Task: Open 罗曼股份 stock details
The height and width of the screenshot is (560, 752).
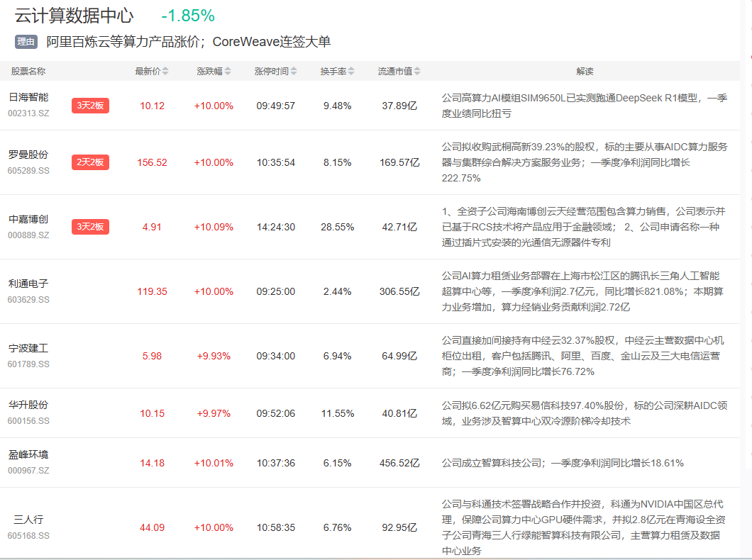Action: [28, 155]
